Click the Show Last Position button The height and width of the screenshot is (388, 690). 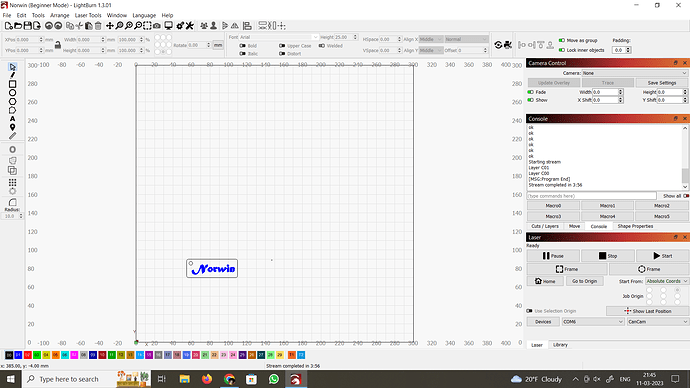click(x=647, y=311)
